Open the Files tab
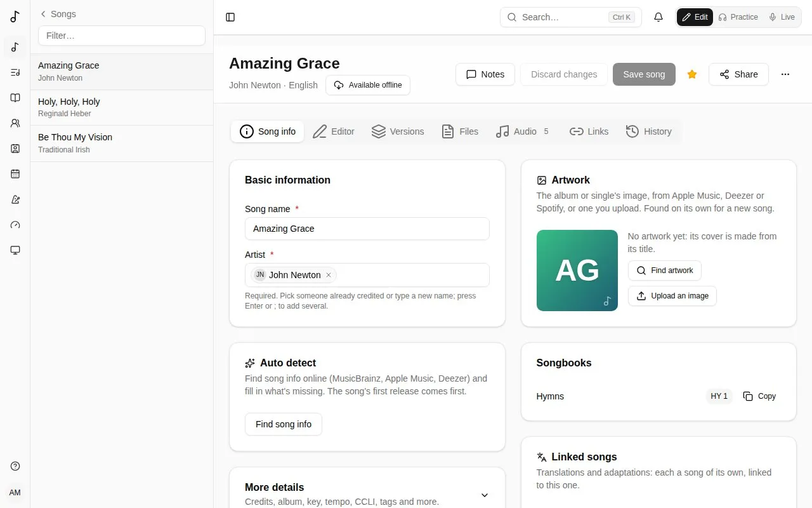This screenshot has width=812, height=508. point(460,131)
